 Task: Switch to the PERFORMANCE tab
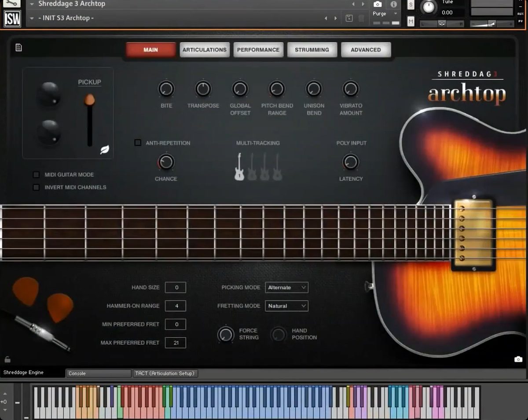coord(258,50)
